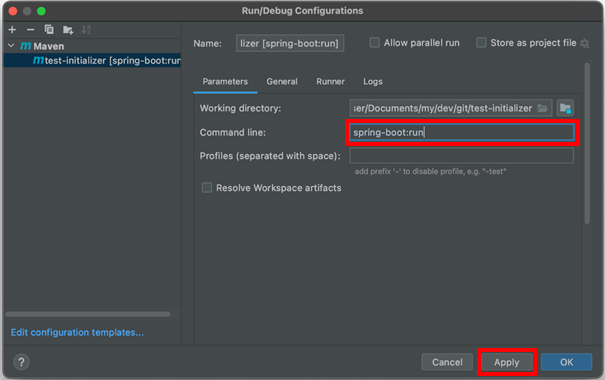Open Edit configuration templates link
The width and height of the screenshot is (605, 380).
click(x=77, y=332)
